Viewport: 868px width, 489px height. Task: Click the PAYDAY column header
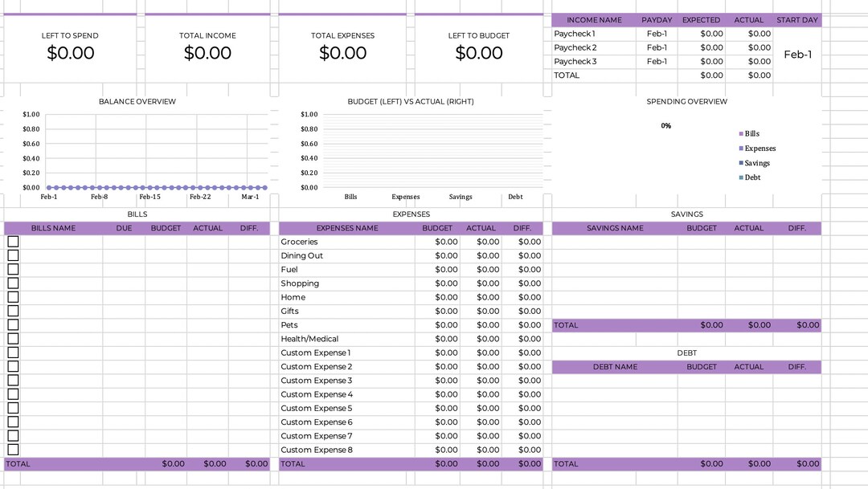point(657,20)
